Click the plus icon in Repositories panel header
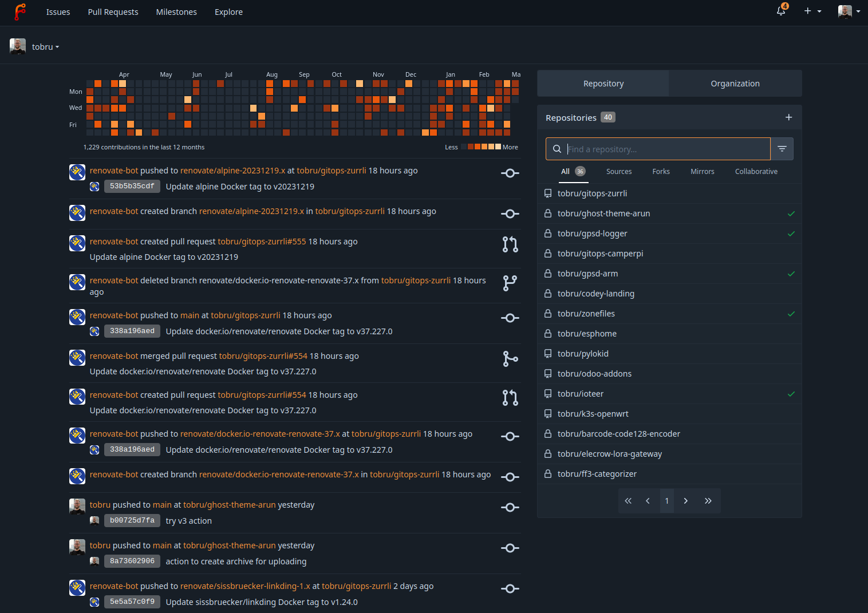The width and height of the screenshot is (868, 613). click(x=788, y=117)
